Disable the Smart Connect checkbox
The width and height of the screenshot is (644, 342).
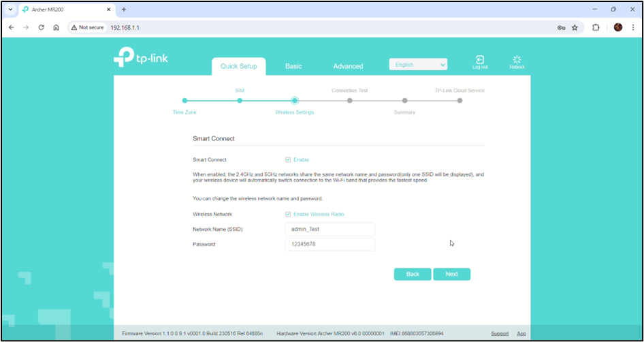tap(288, 159)
